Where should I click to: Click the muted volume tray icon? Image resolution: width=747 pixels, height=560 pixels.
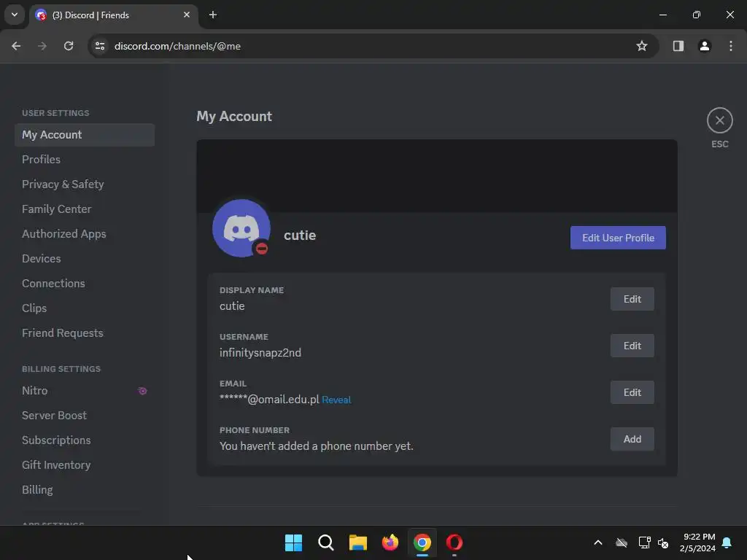click(x=663, y=542)
